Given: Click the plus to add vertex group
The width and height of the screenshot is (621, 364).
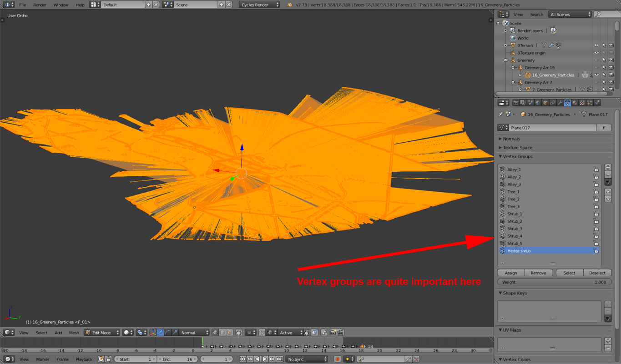Looking at the screenshot, I should pos(608,168).
